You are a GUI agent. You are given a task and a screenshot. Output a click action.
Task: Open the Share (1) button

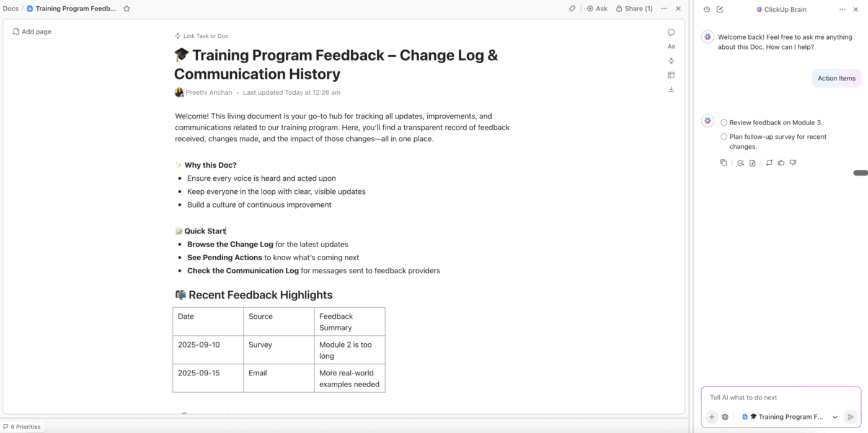pyautogui.click(x=634, y=9)
